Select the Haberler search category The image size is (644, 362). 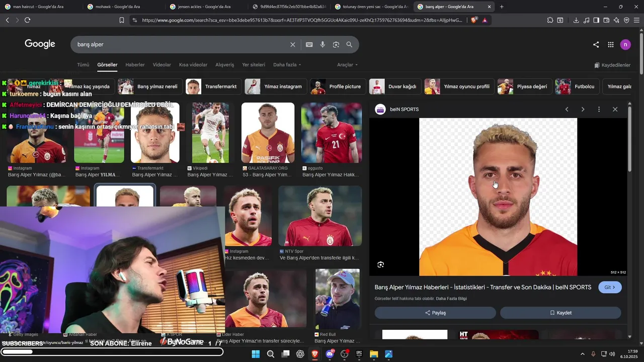(x=135, y=65)
